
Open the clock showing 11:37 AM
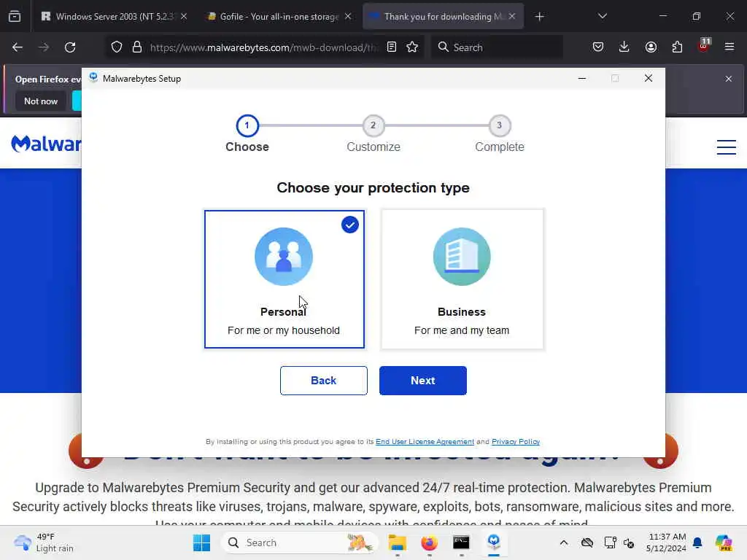pyautogui.click(x=666, y=542)
